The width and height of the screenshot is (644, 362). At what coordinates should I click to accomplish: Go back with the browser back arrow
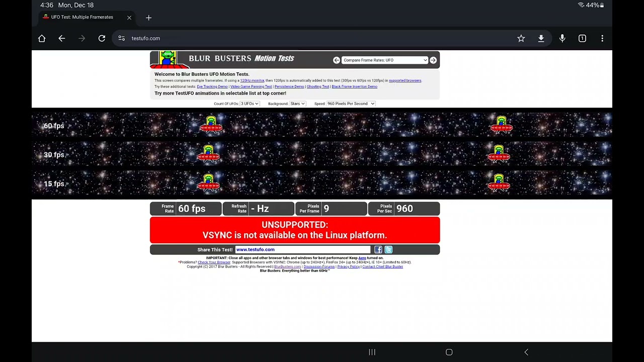tap(62, 38)
